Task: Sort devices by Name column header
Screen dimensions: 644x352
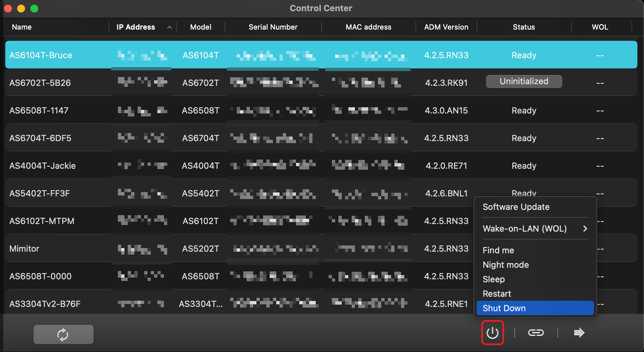Action: pos(22,27)
